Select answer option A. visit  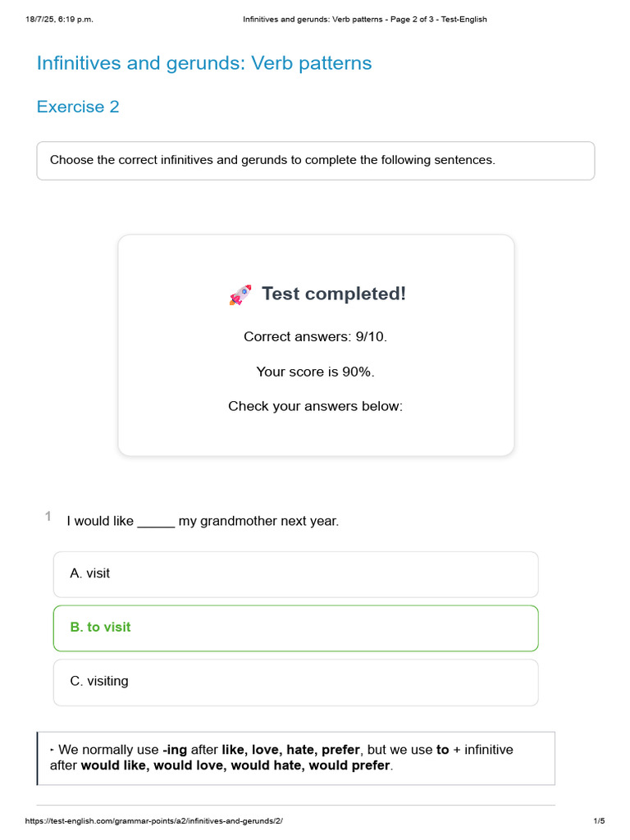coord(295,574)
